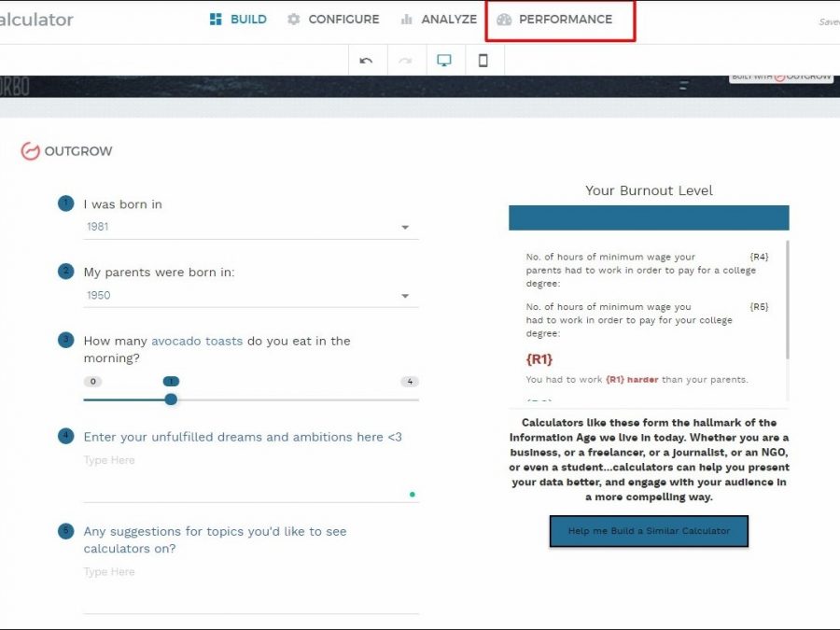Viewport: 840px width, 630px height.
Task: Click the undo arrow icon
Action: [366, 61]
